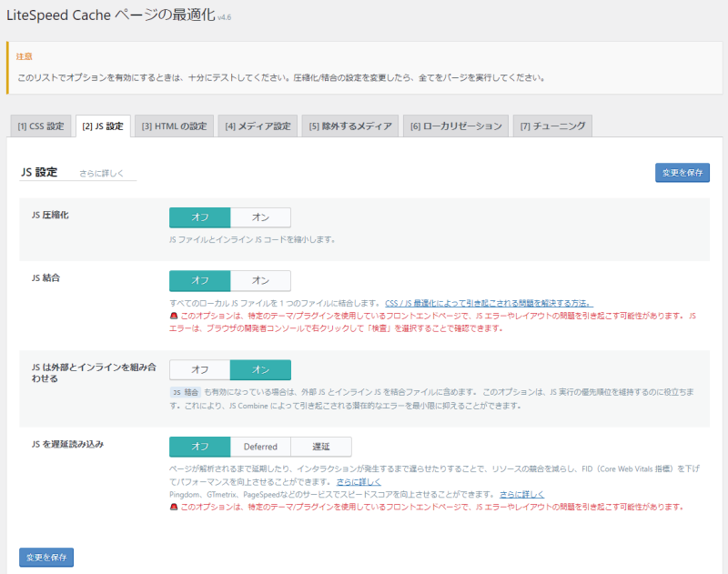This screenshot has width=728, height=574.
Task: Turn off JS 外部とインライン組み合わせ
Action: [x=199, y=369]
